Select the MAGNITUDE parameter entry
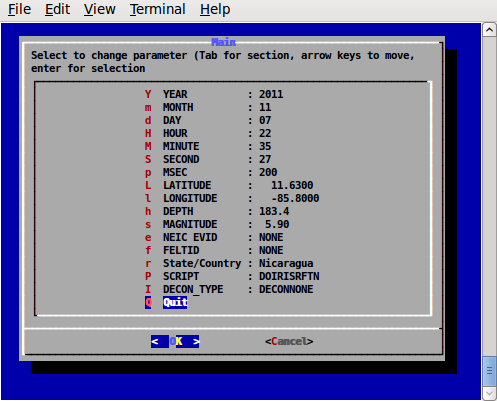The width and height of the screenshot is (497, 401). [217, 224]
